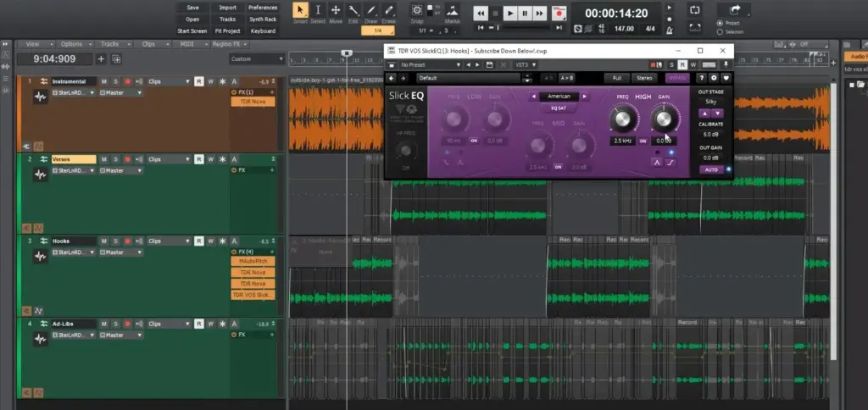
Task: Select the Project export radio button
Action: point(720,23)
